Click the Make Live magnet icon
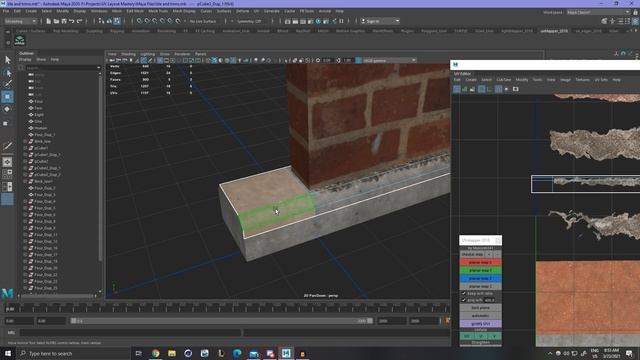640x360 pixels. pyautogui.click(x=178, y=21)
